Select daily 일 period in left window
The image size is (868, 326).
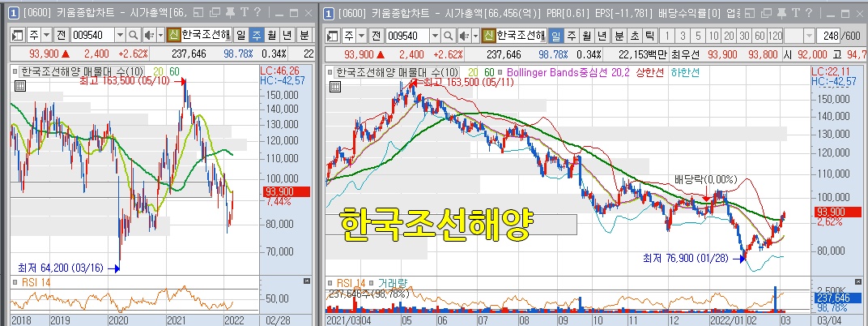tap(240, 36)
